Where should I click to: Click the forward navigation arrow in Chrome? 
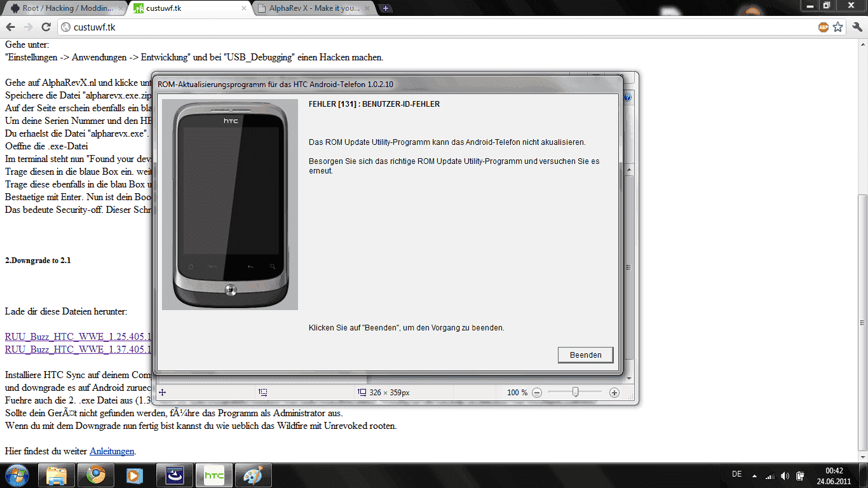tap(28, 27)
